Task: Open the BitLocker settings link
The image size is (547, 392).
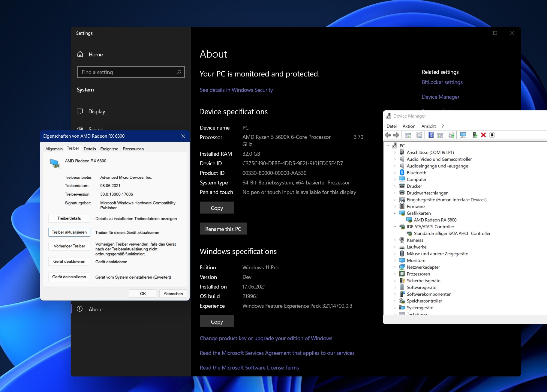Action: (442, 82)
